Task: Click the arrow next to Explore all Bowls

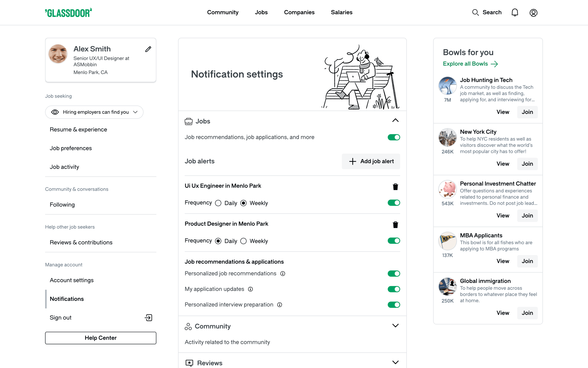Action: (494, 64)
